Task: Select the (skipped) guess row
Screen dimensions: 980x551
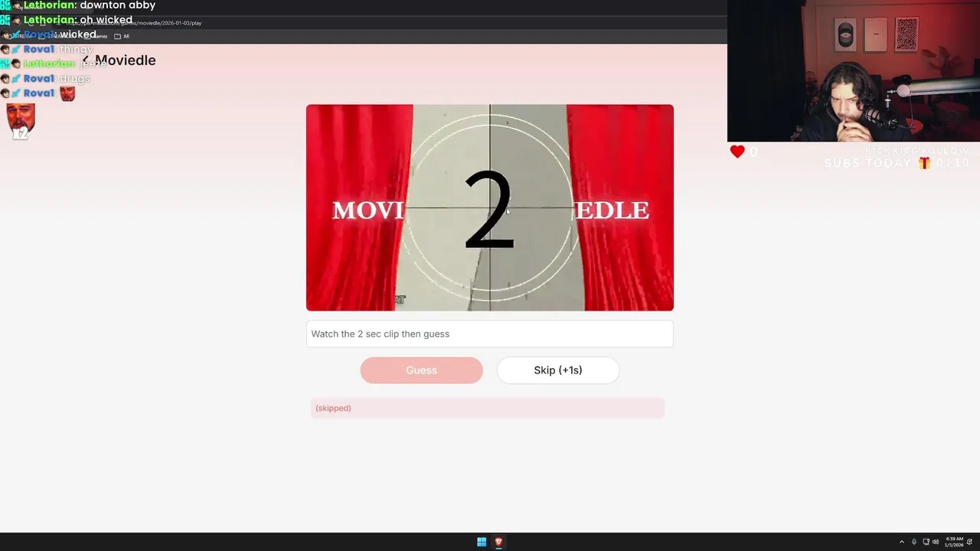Action: coord(488,408)
